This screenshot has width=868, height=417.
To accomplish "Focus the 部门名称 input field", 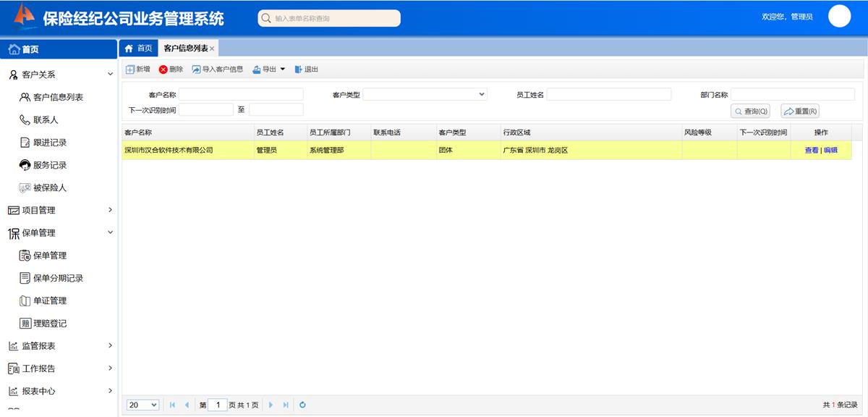I will point(793,94).
